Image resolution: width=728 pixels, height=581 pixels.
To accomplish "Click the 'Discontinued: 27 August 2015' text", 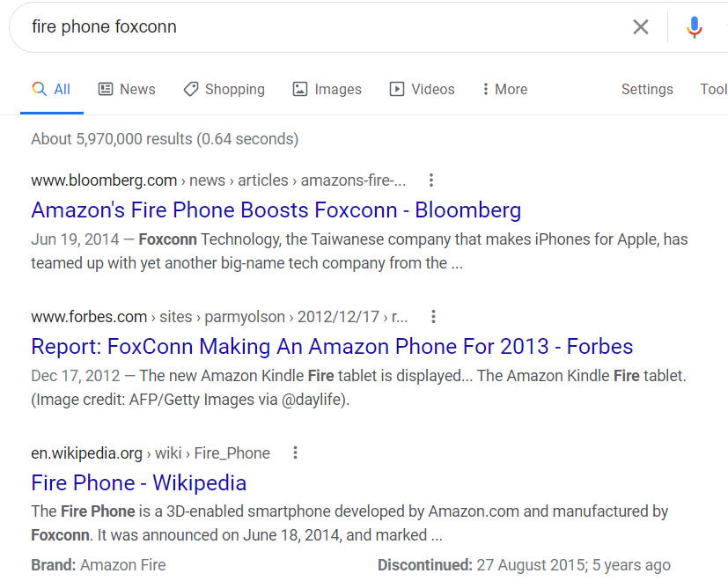I will point(524,565).
